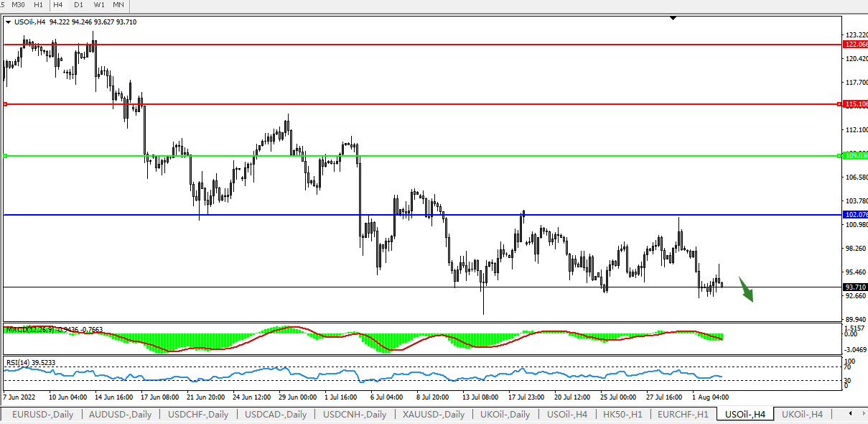This screenshot has width=868, height=424.
Task: Open the EURCHF-,H1 chart tab
Action: pos(683,415)
